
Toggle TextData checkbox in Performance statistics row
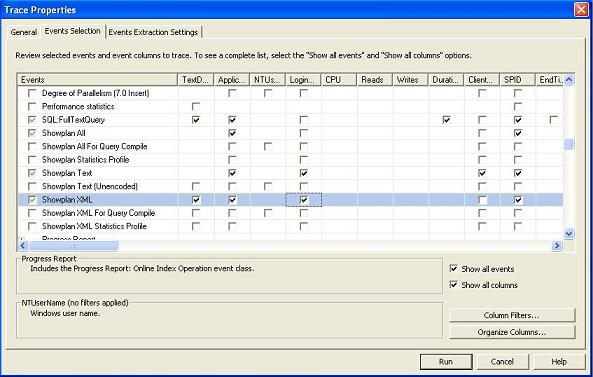click(x=196, y=106)
